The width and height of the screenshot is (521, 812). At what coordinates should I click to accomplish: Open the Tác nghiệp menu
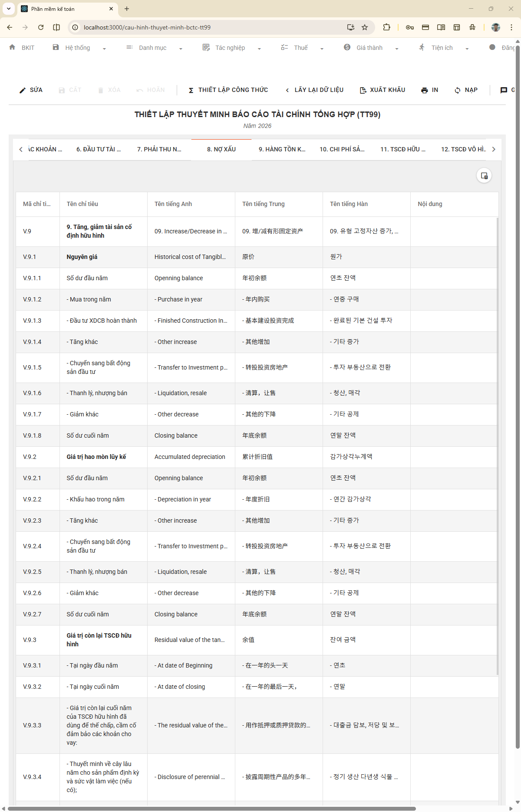pyautogui.click(x=230, y=48)
